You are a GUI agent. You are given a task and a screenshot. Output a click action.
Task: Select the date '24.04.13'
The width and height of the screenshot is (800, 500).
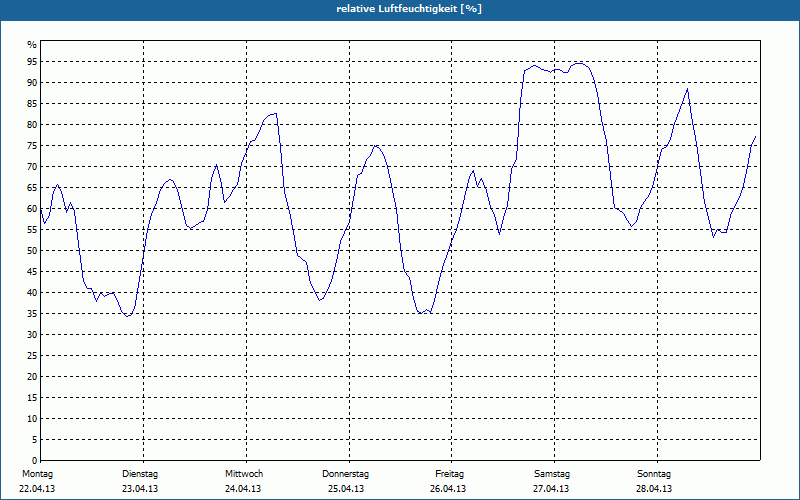[x=243, y=489]
